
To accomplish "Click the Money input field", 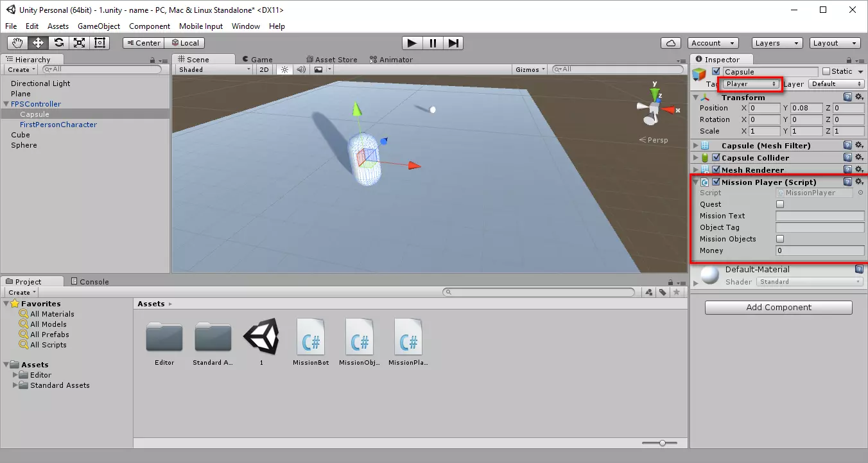I will [x=819, y=250].
